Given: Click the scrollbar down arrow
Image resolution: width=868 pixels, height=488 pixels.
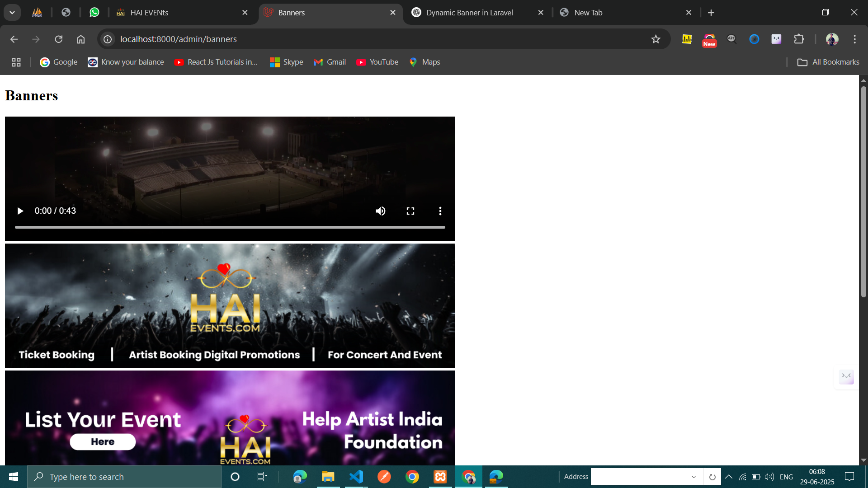Looking at the screenshot, I should click(863, 460).
